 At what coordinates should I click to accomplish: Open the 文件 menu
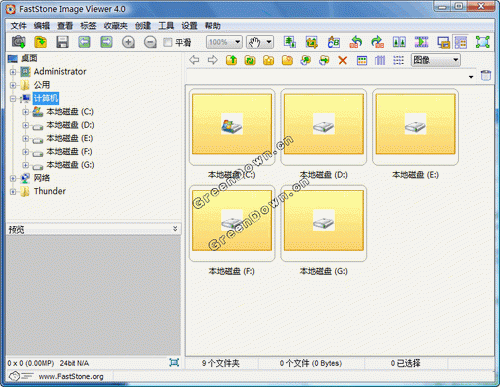tap(18, 26)
